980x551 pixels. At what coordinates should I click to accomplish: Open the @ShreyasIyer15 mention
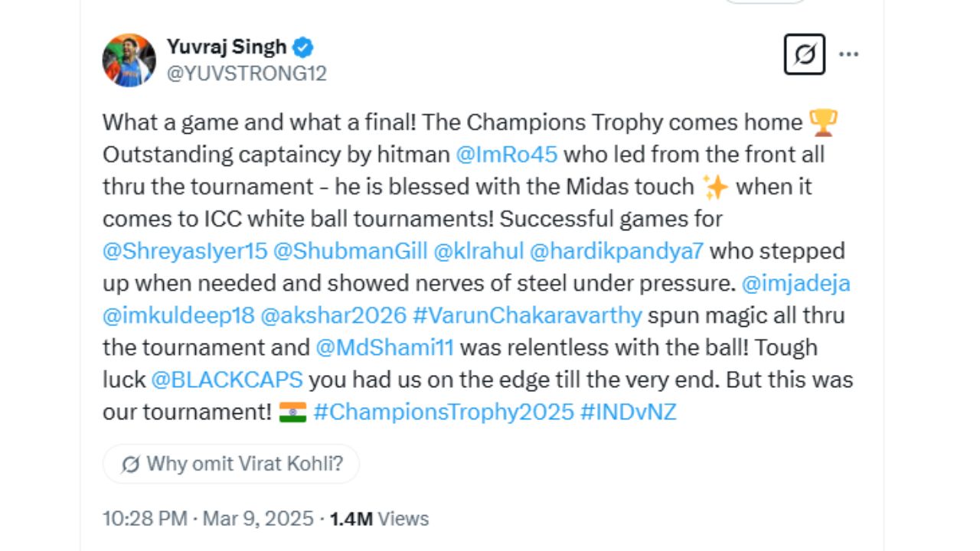pos(184,251)
